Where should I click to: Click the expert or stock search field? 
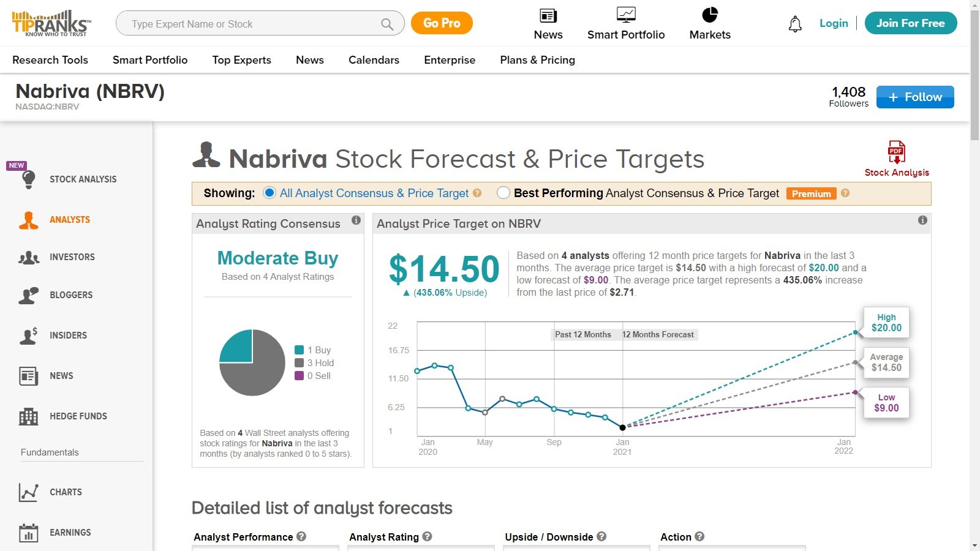tap(251, 24)
